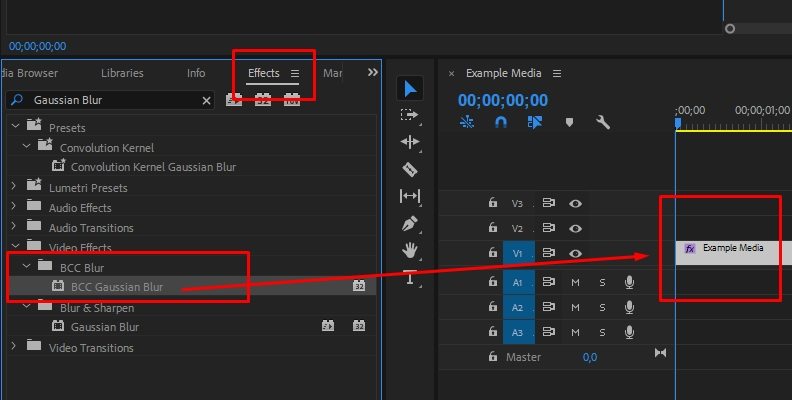Viewport: 792px width, 400px height.
Task: Toggle Linked Selection in timeline
Action: (x=534, y=122)
